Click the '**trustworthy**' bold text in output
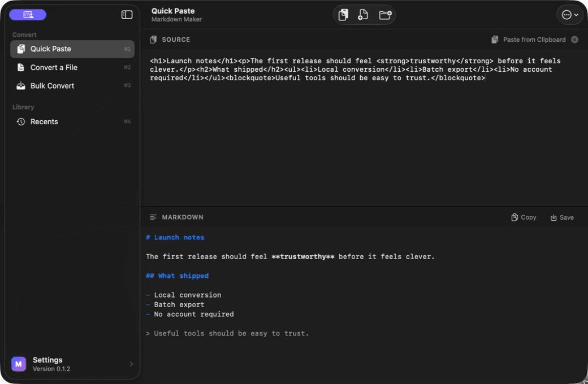The height and width of the screenshot is (384, 588). coord(303,256)
